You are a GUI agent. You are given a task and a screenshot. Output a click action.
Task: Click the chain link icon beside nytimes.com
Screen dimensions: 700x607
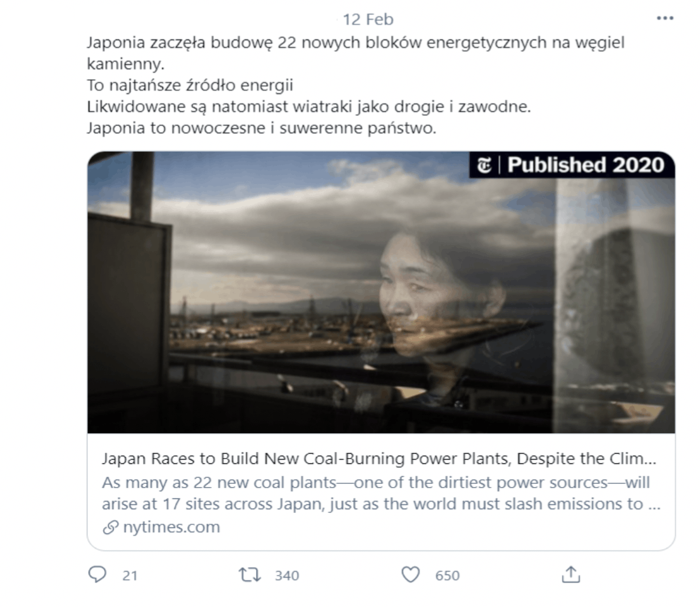(x=110, y=527)
